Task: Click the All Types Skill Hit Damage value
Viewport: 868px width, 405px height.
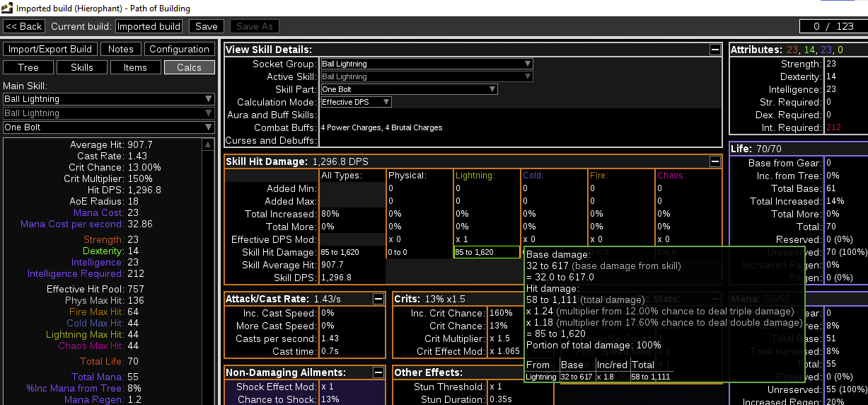Action: pos(340,252)
